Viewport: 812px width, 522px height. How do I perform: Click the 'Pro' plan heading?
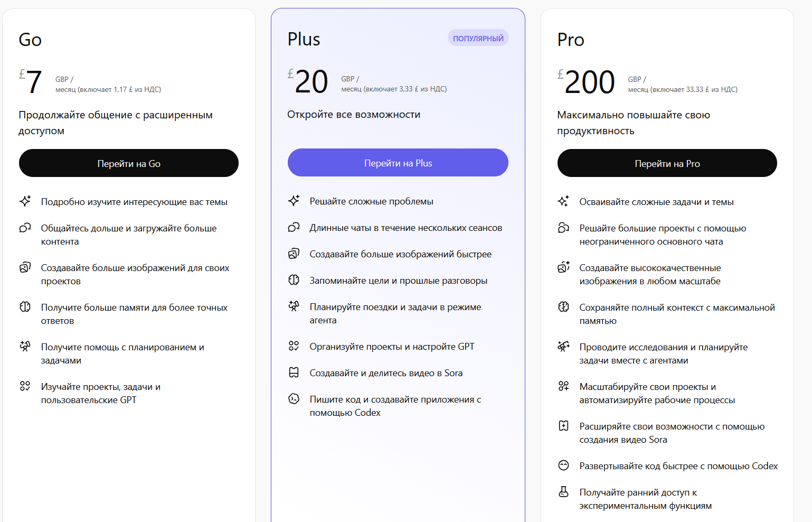pos(571,40)
